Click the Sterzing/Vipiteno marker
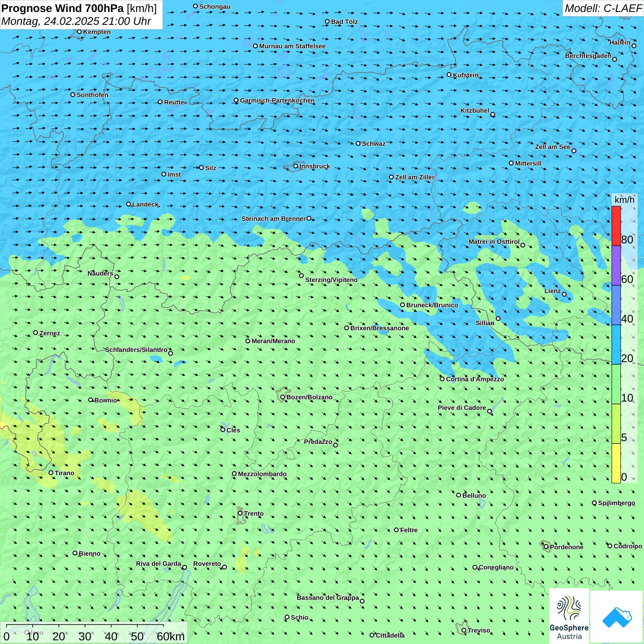 [301, 276]
